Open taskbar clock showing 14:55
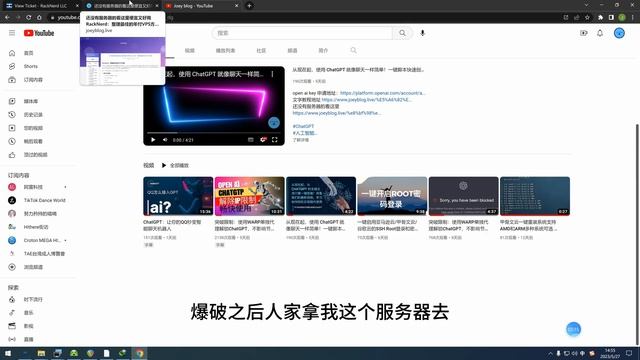Screen dimensions: 640x360 [611, 353]
